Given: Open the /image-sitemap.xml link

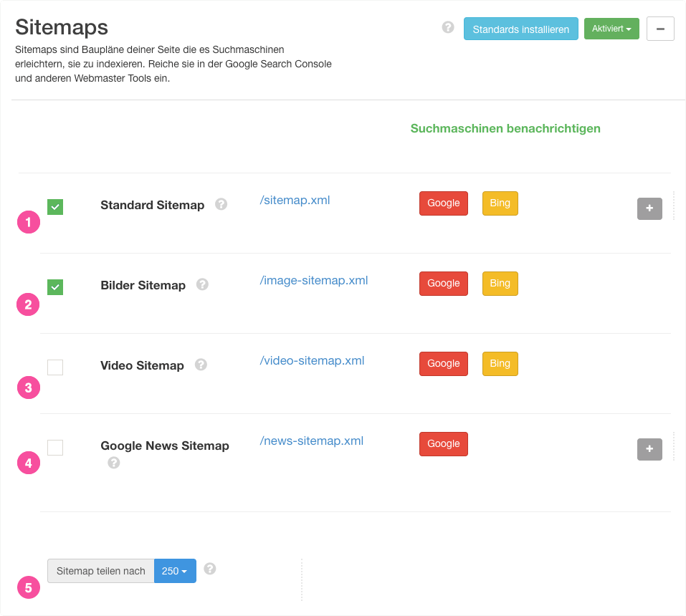Looking at the screenshot, I should point(314,280).
